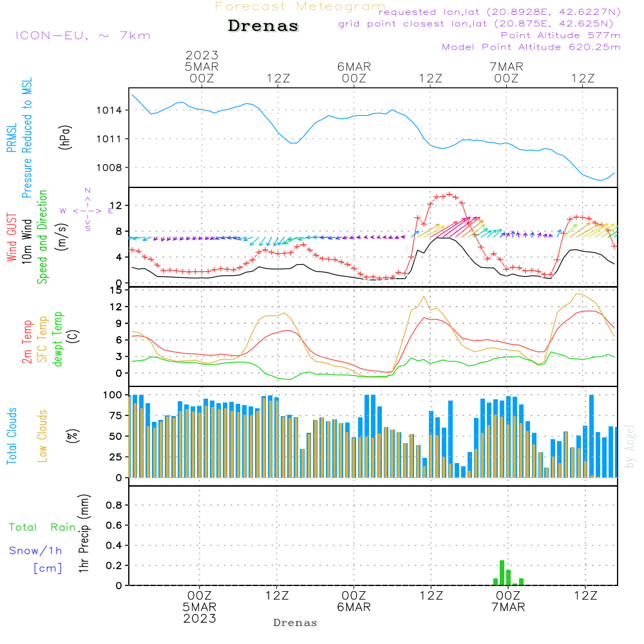Image resolution: width=644 pixels, height=644 pixels.
Task: Click the "(%)" cloud unit label
Action: (72, 436)
